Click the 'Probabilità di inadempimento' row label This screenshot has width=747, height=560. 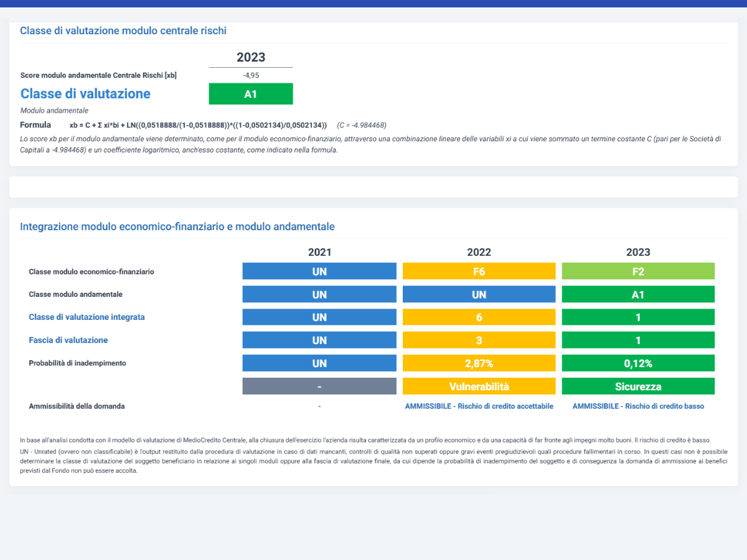point(77,363)
